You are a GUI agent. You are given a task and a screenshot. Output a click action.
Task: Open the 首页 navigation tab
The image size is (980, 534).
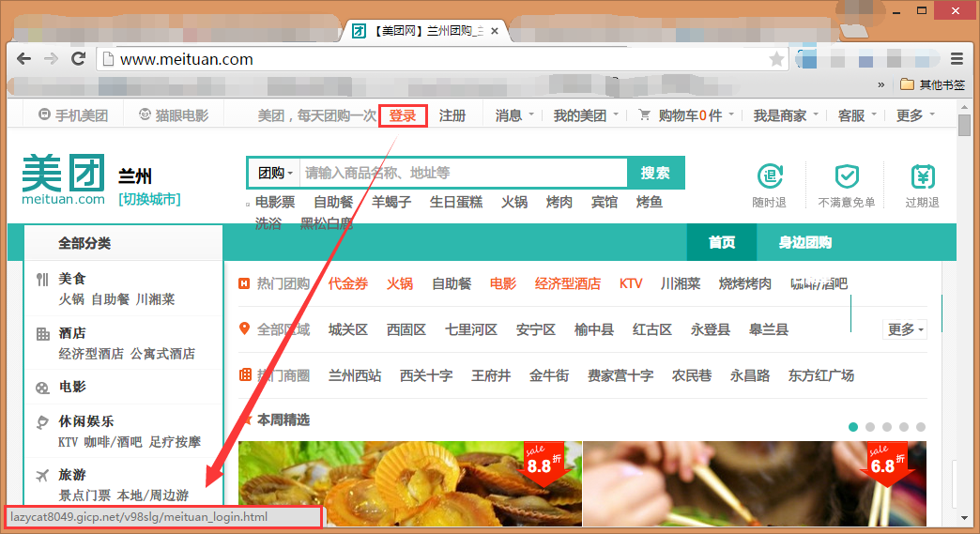click(722, 242)
